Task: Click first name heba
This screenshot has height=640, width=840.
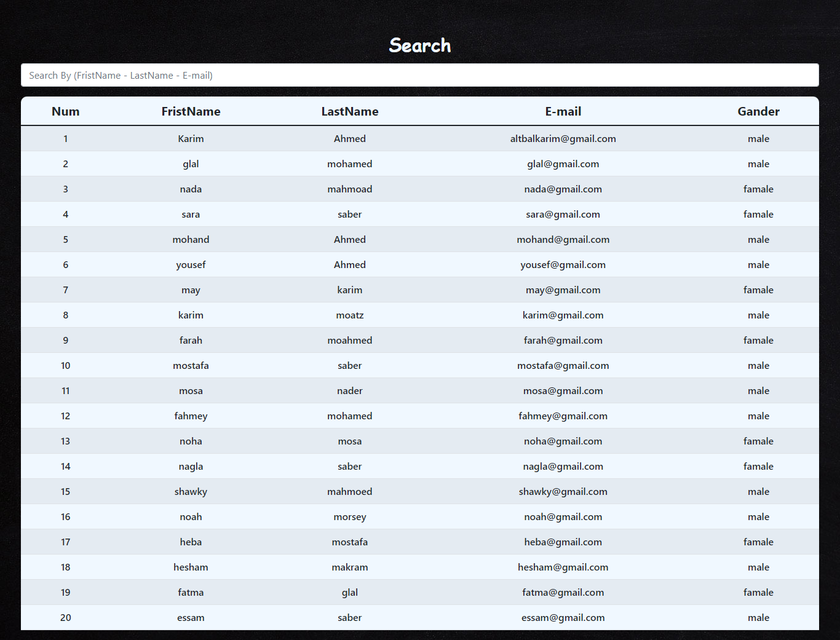Action: tap(191, 542)
